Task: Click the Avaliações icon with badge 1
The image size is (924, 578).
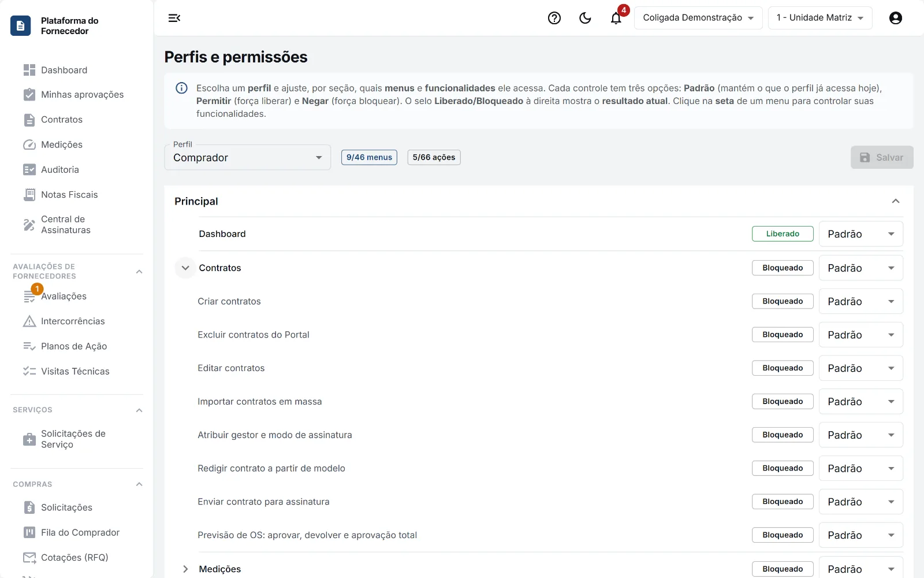Action: (29, 296)
